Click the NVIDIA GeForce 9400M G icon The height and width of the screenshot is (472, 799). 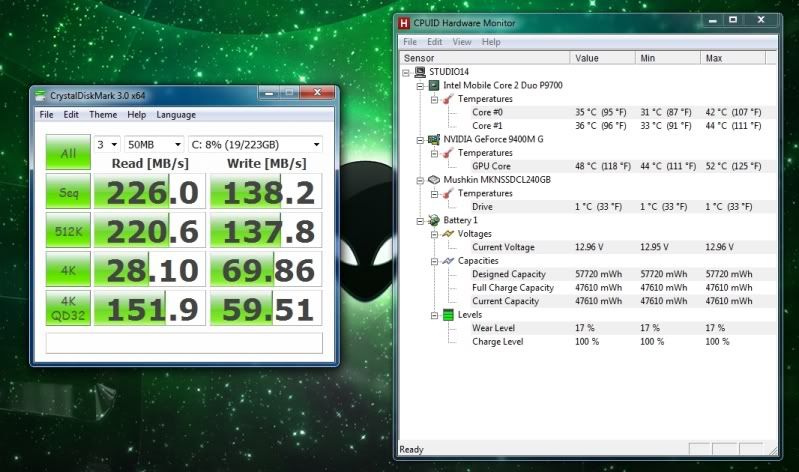point(435,140)
